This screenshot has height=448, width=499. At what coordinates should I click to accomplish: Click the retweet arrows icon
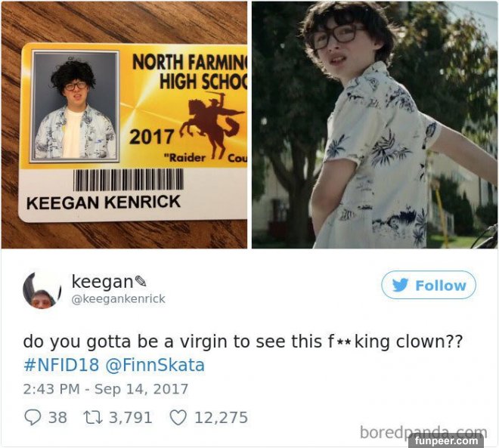point(92,418)
